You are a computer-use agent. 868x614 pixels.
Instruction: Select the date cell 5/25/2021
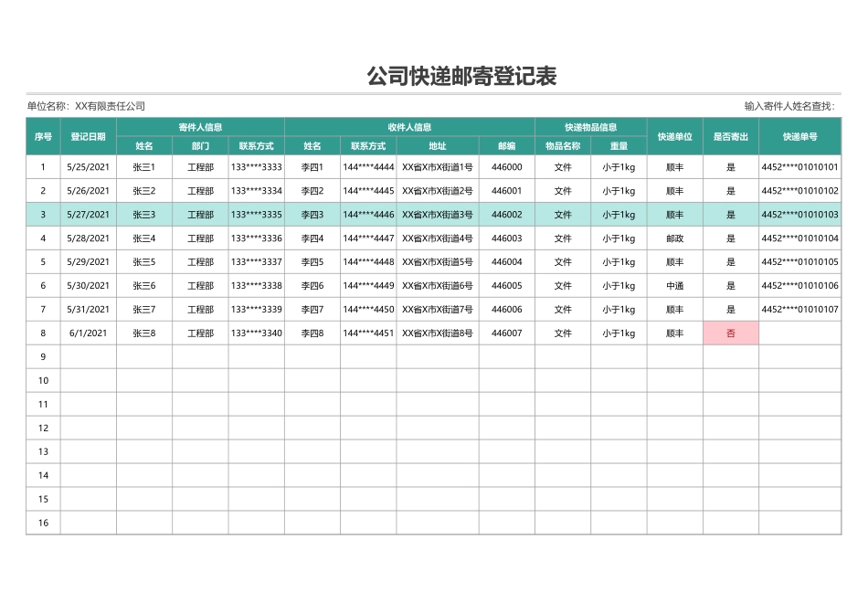[90, 166]
